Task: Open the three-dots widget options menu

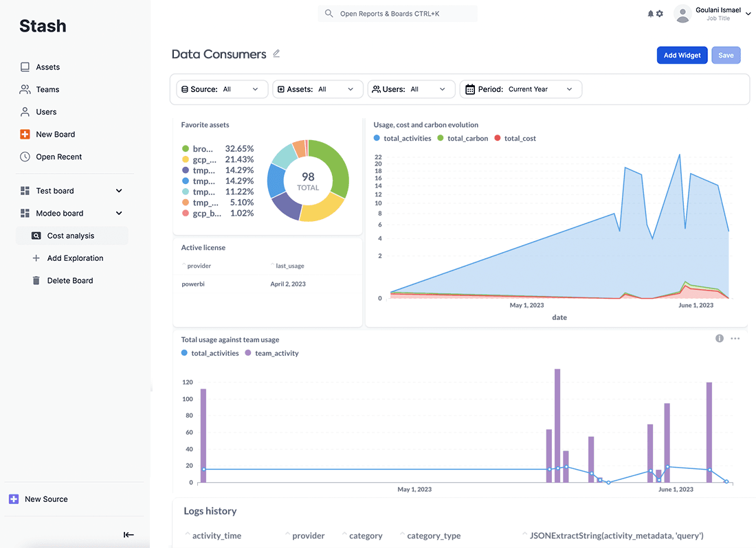Action: [735, 339]
